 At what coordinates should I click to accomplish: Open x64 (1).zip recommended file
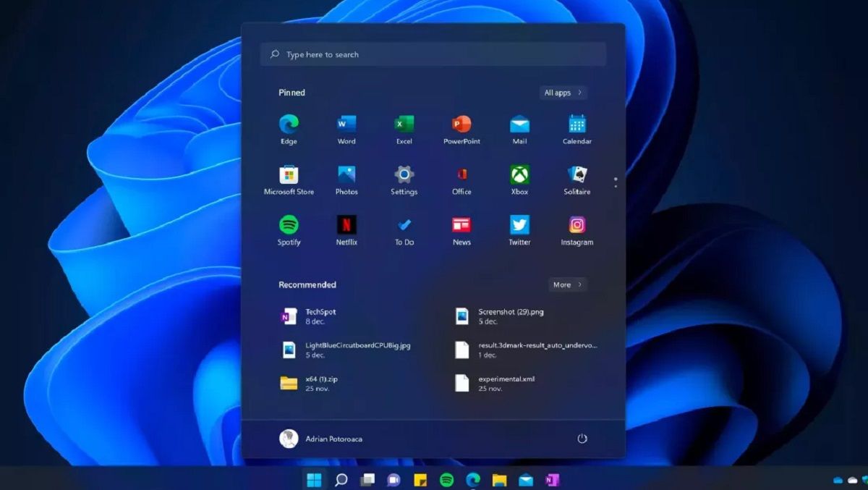coord(321,383)
